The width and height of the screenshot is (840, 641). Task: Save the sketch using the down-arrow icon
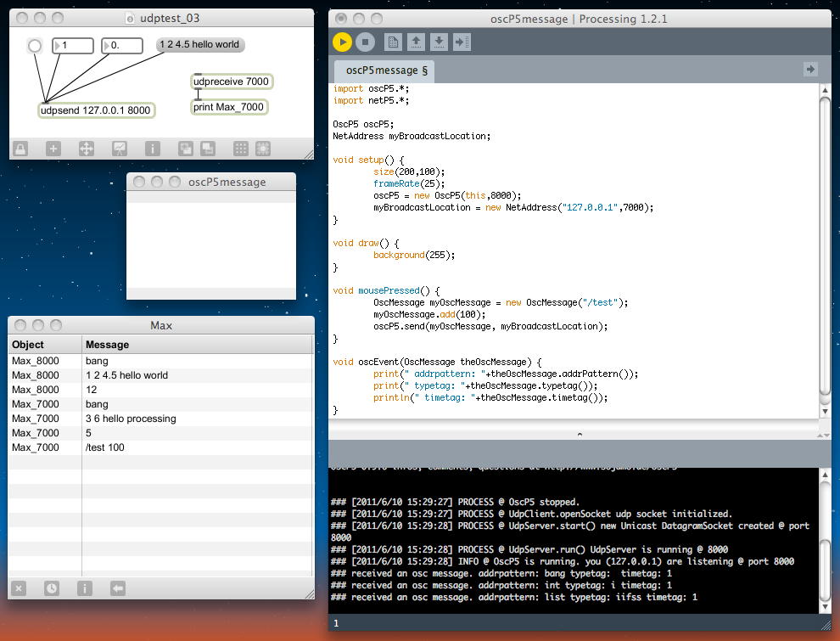439,42
